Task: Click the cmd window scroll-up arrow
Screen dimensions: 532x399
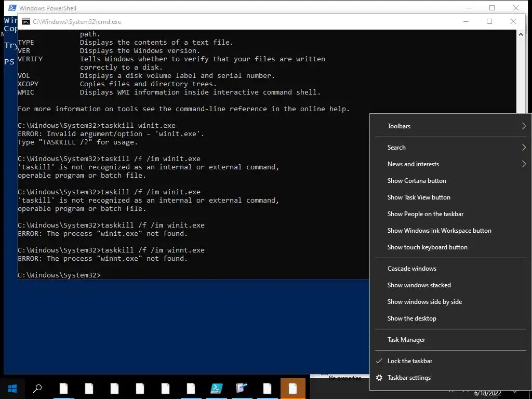Action: point(521,34)
